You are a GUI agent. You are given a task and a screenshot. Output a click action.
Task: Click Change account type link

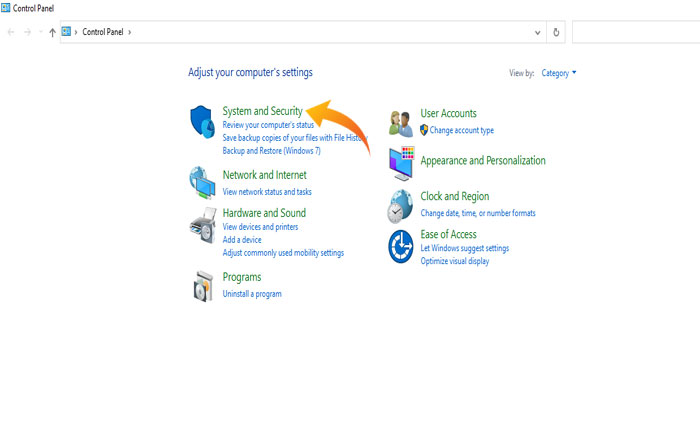[x=461, y=130]
